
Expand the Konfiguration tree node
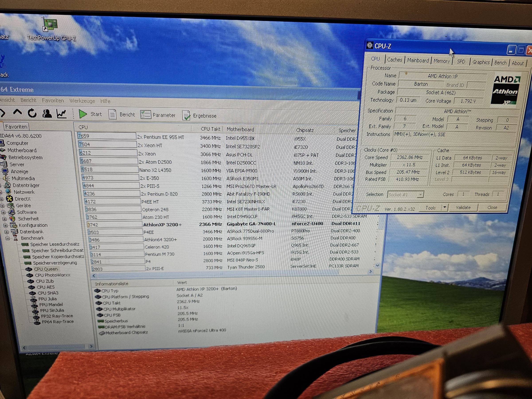click(6, 225)
